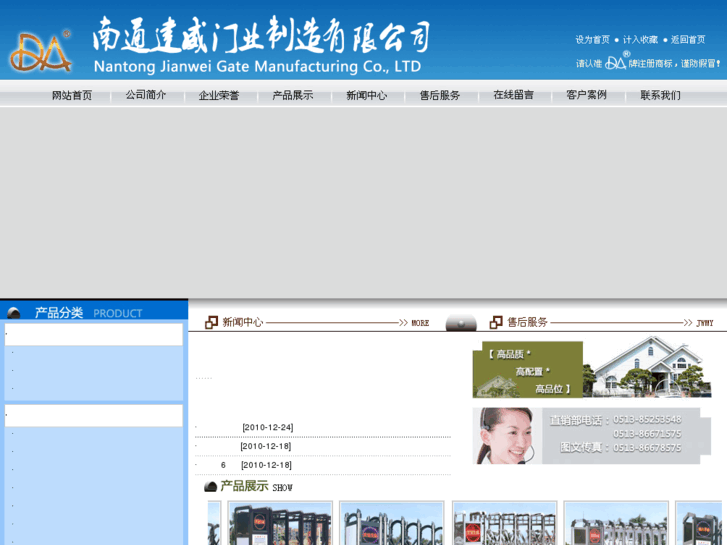The image size is (727, 545).
Task: Click the 售后服务 section square icon
Action: (x=496, y=322)
